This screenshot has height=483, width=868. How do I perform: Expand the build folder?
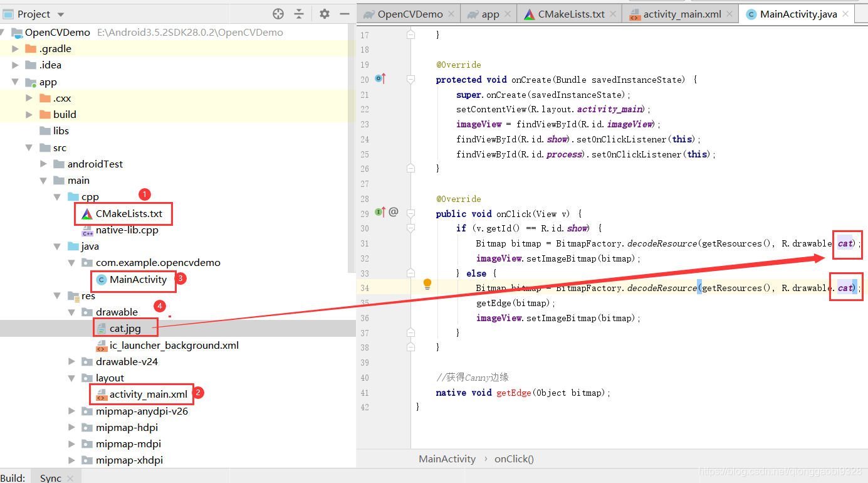tap(29, 115)
